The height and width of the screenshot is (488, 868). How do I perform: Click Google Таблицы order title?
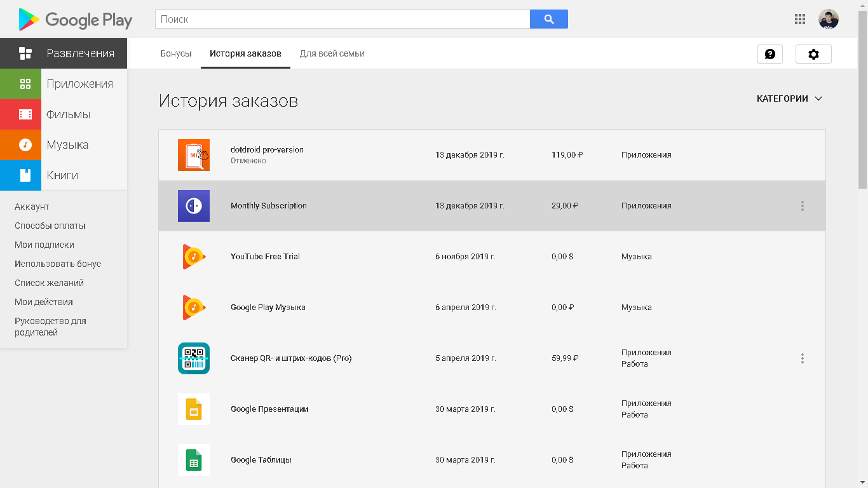pyautogui.click(x=261, y=460)
